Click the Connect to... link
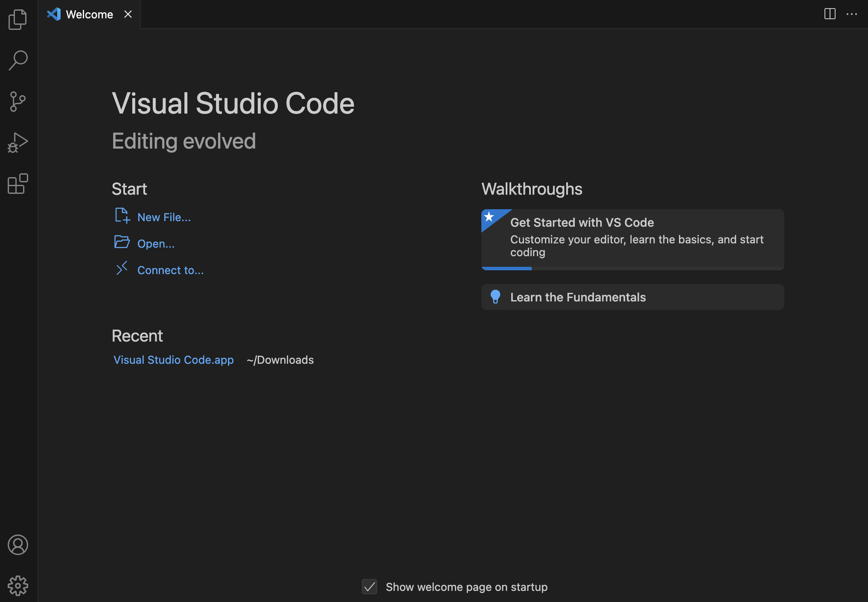The image size is (868, 602). click(x=170, y=270)
